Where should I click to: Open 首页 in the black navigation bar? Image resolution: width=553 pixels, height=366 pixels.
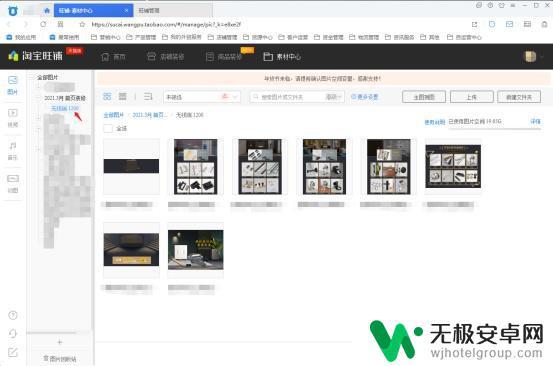pyautogui.click(x=113, y=56)
